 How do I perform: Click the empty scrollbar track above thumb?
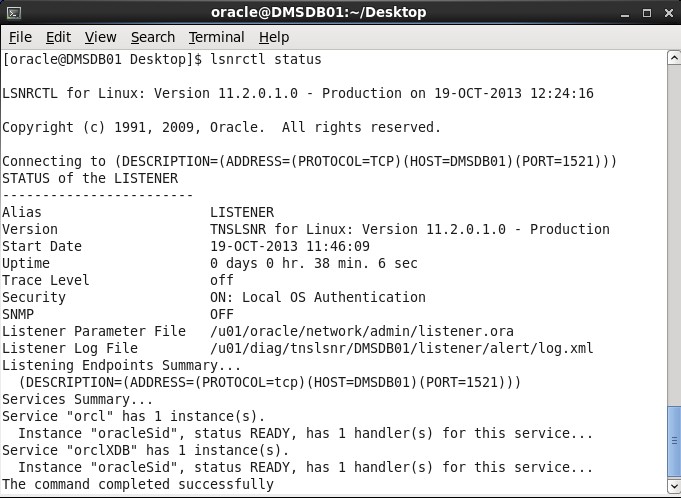coord(674,234)
